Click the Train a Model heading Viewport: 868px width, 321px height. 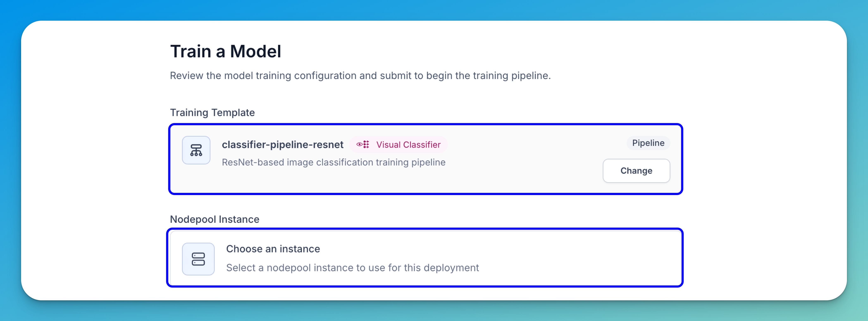pyautogui.click(x=225, y=51)
